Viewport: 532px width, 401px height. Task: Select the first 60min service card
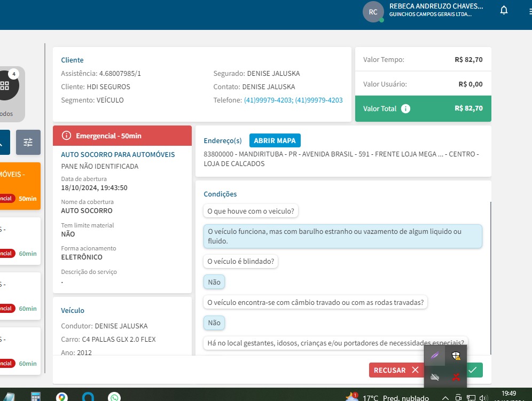pos(20,241)
